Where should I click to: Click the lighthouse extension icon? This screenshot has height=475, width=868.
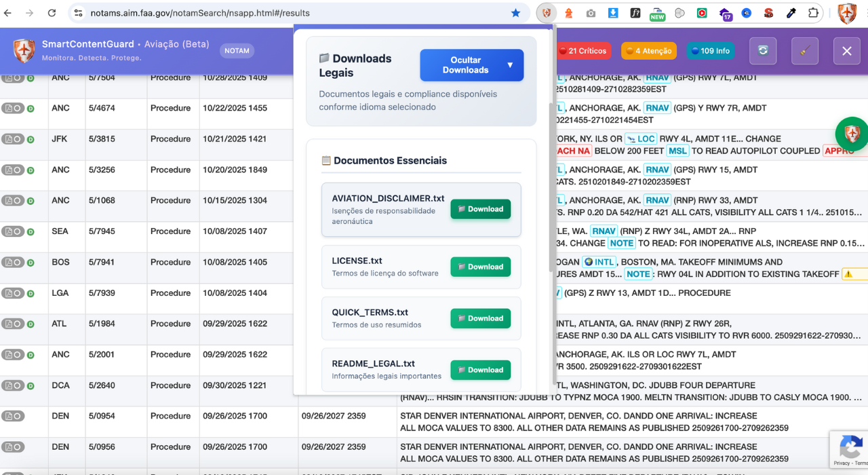point(569,13)
